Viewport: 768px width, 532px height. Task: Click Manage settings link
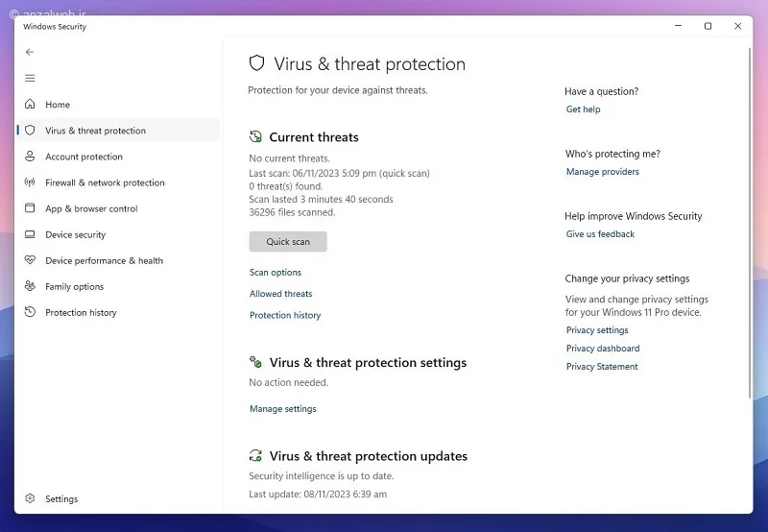pos(282,408)
